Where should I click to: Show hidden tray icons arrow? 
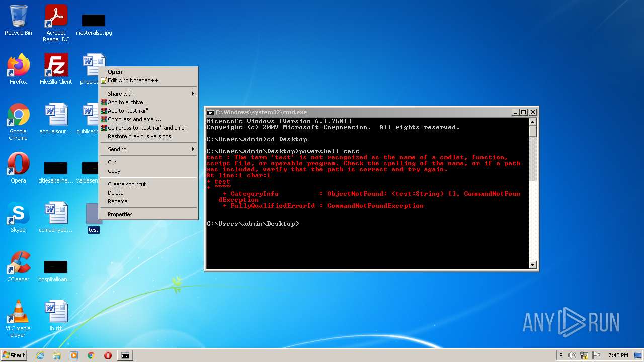[x=561, y=355]
